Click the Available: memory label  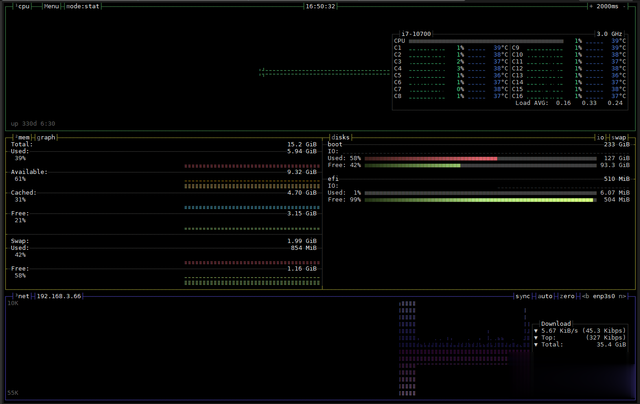[29, 172]
